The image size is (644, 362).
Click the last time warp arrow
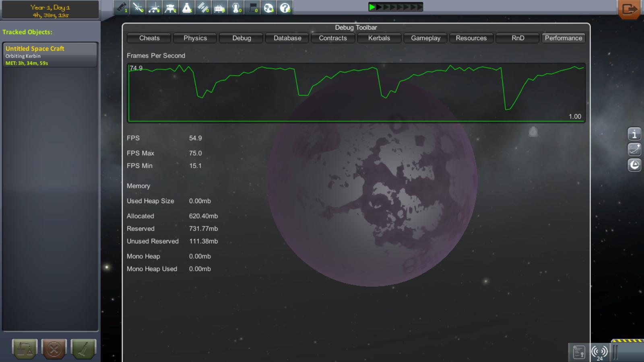(419, 7)
